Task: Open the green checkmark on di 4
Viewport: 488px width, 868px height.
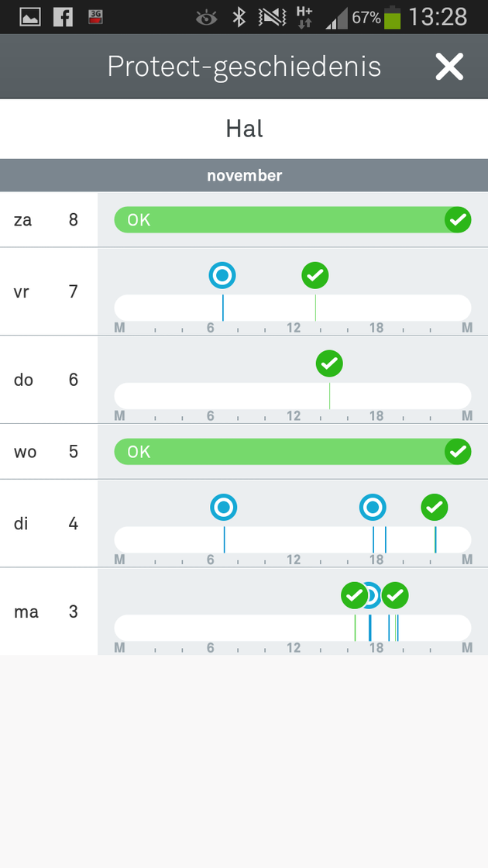Action: [435, 507]
